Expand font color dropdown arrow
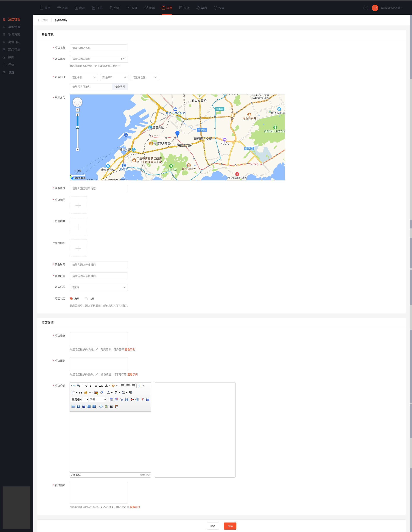The width and height of the screenshot is (412, 532). (x=109, y=386)
